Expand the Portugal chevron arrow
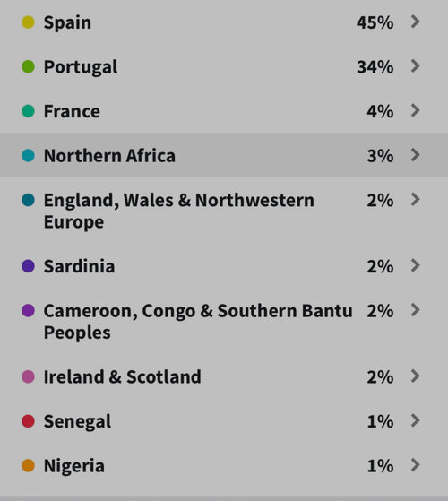This screenshot has height=501, width=448. (x=415, y=66)
